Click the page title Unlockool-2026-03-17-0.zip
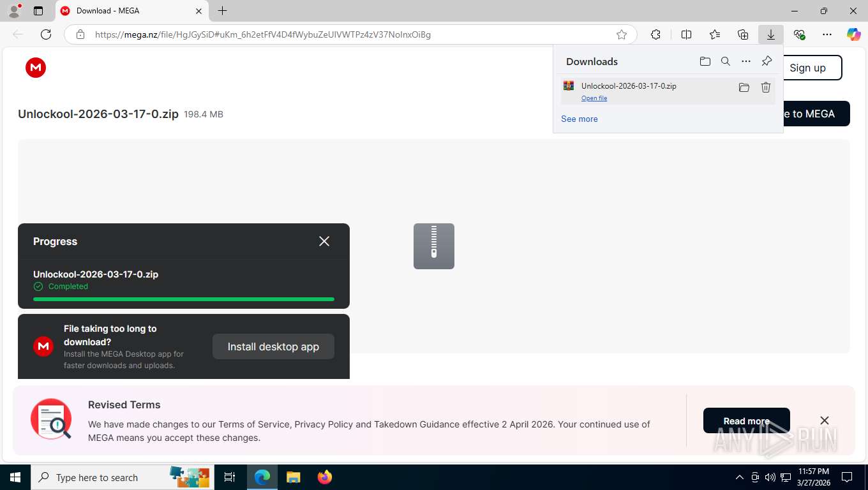This screenshot has height=490, width=868. [x=98, y=114]
